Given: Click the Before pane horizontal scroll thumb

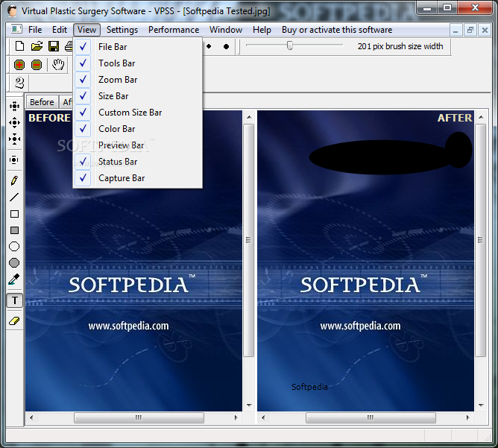Looking at the screenshot, I should (x=139, y=417).
